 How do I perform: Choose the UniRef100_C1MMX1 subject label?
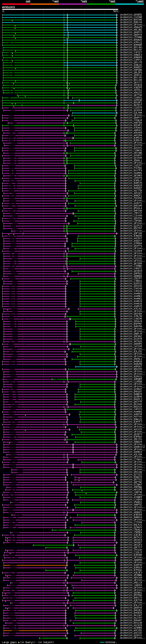(x=131, y=98)
